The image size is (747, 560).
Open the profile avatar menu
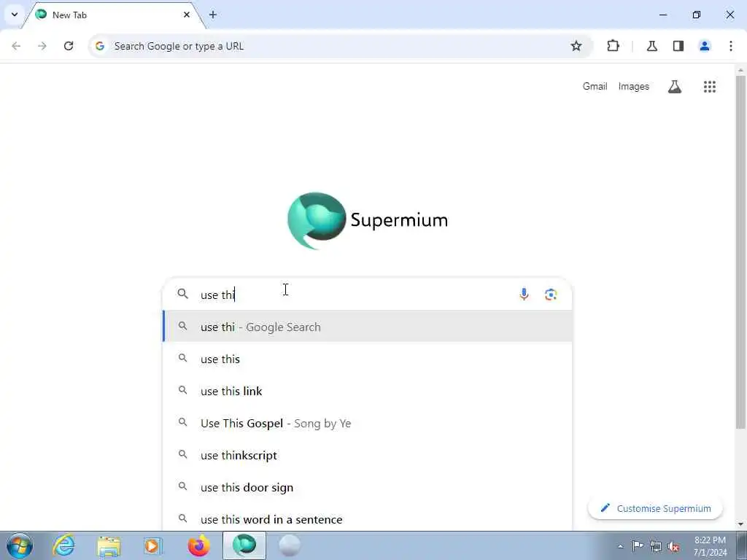click(x=705, y=46)
